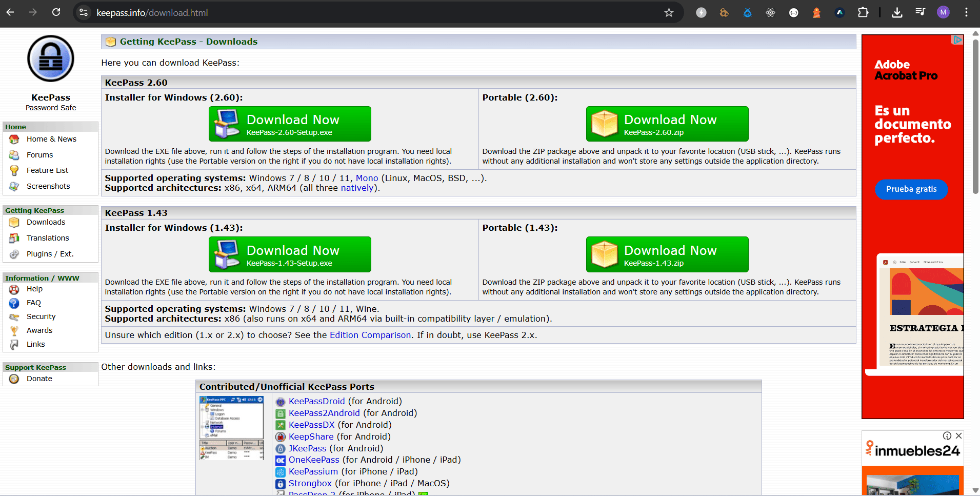Open Forums via the speech bubble icon
This screenshot has height=496, width=980.
[15, 154]
